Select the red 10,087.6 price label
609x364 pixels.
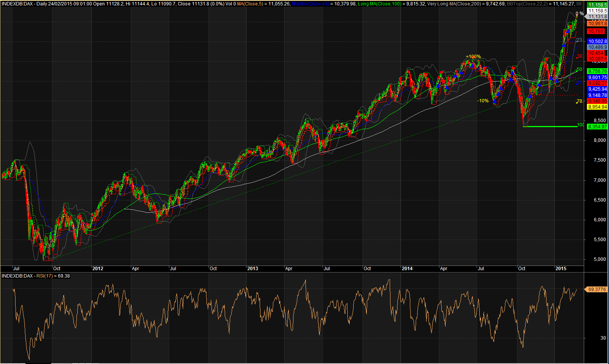point(597,59)
